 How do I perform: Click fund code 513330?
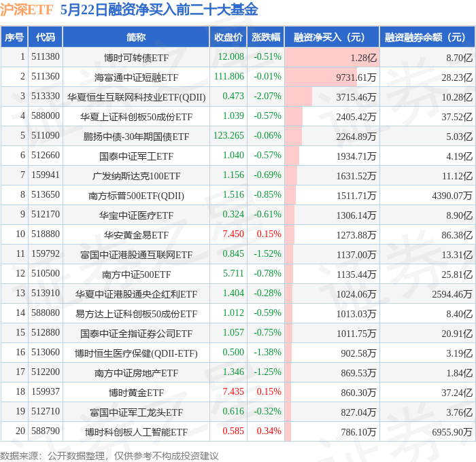pyautogui.click(x=46, y=96)
